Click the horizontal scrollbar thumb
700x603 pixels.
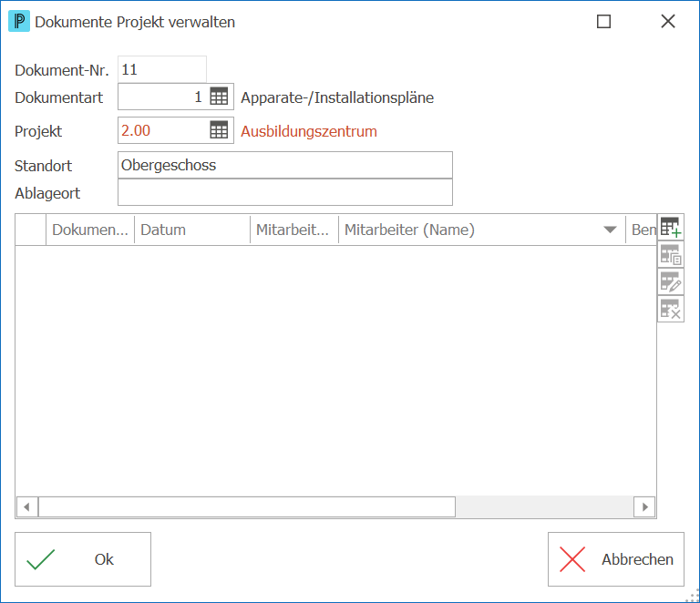[x=247, y=507]
